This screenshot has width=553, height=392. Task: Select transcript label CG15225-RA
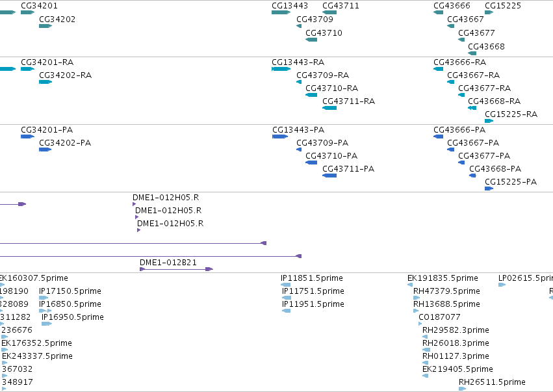tap(511, 114)
